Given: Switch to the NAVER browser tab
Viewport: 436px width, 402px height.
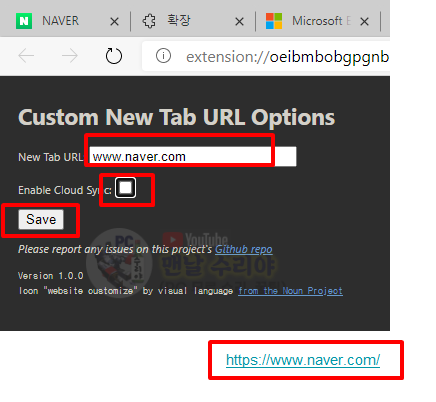Looking at the screenshot, I should 65,21.
